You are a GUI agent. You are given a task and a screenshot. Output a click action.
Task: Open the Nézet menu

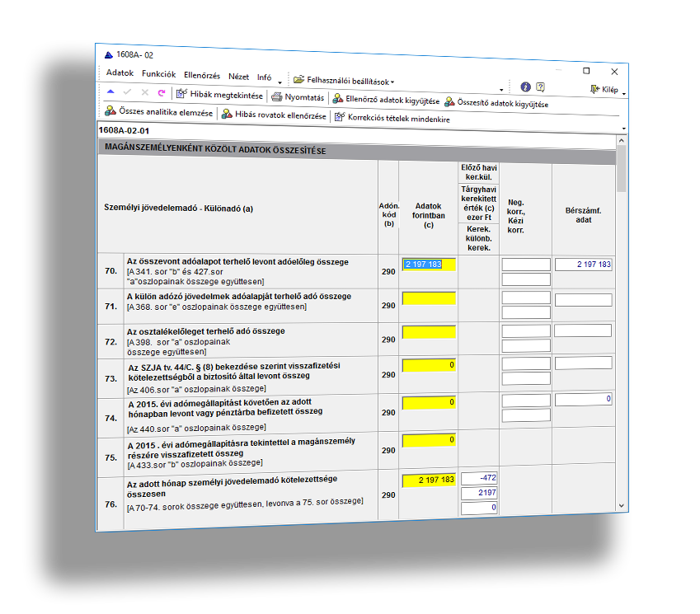pyautogui.click(x=238, y=77)
